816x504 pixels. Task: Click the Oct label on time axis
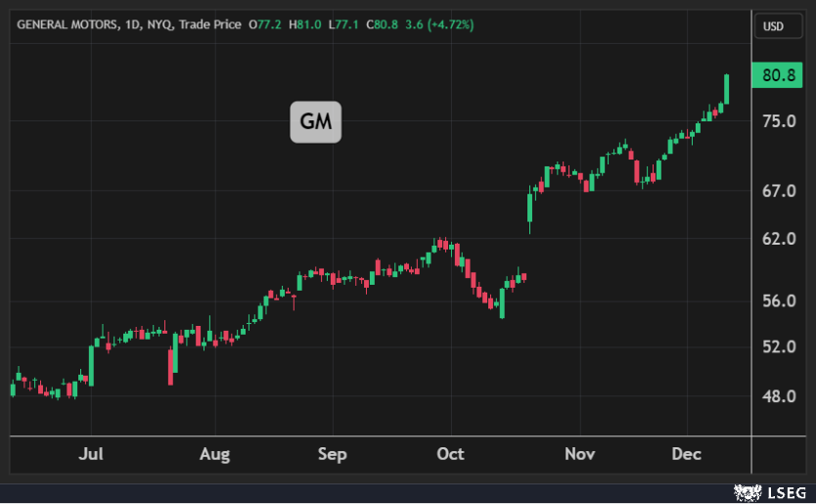[451, 454]
